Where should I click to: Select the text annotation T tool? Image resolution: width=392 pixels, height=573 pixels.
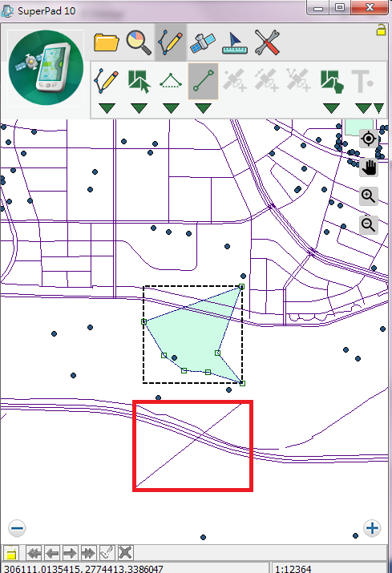362,81
